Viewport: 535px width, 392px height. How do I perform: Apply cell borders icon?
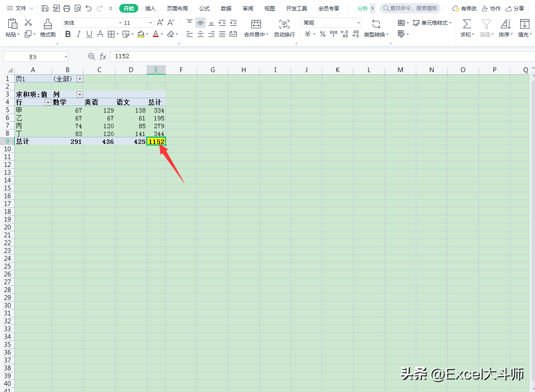click(111, 34)
